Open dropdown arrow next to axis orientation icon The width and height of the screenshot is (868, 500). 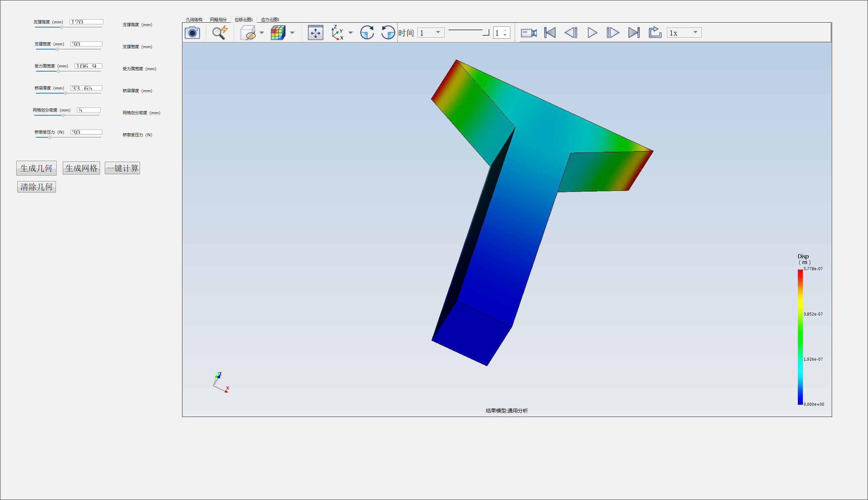click(351, 33)
